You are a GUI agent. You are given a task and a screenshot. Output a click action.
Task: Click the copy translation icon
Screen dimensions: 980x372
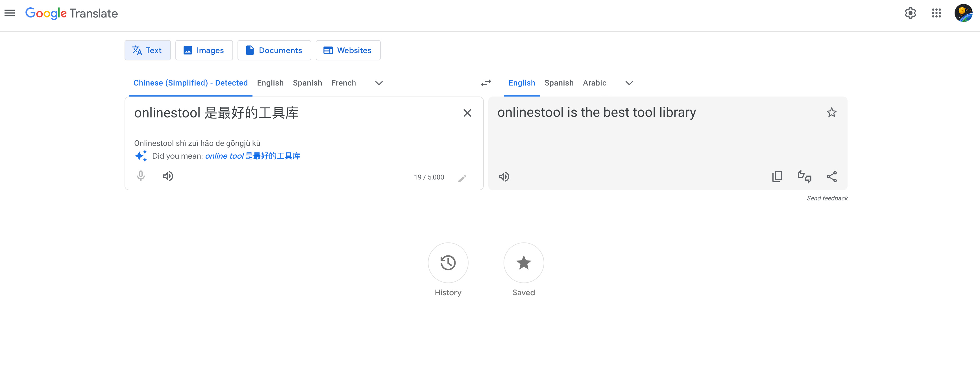pyautogui.click(x=778, y=176)
